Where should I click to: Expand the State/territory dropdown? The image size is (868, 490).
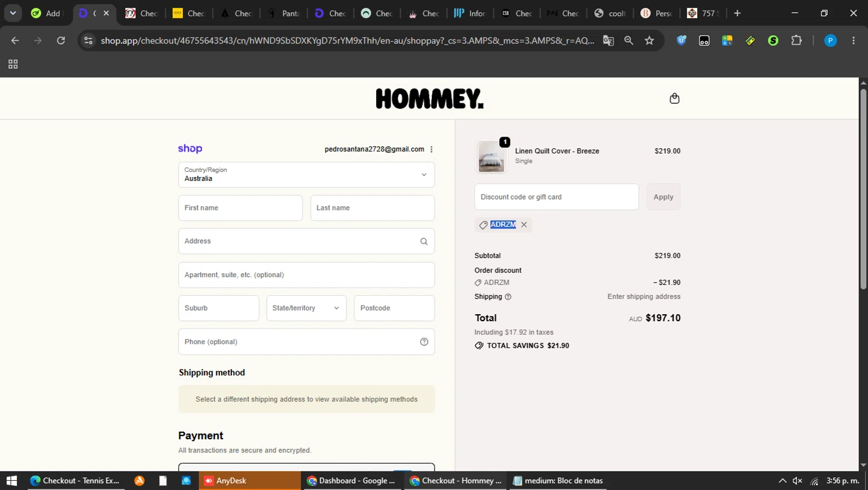[x=306, y=308]
